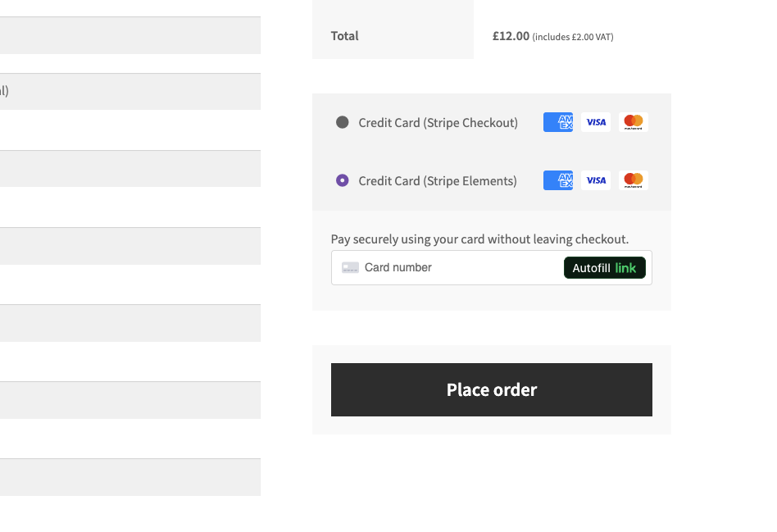Click the £12.00 total amount
This screenshot has width=777, height=532.
(511, 36)
